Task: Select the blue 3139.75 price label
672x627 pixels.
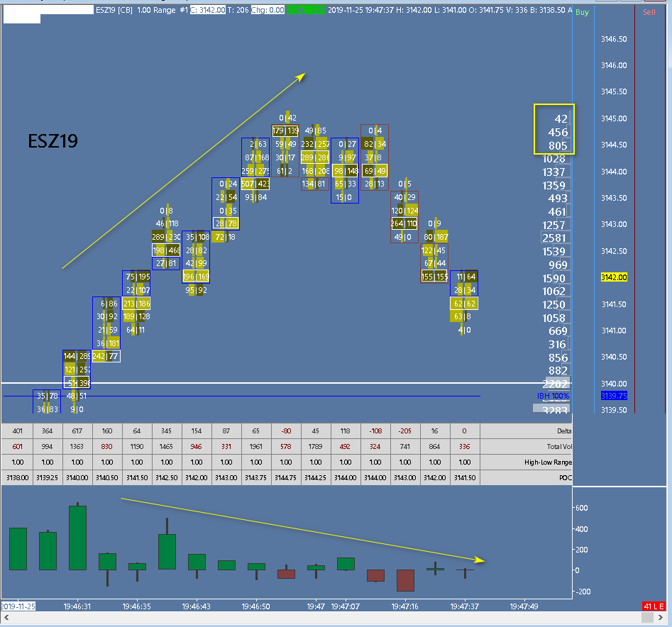Action: click(x=614, y=396)
